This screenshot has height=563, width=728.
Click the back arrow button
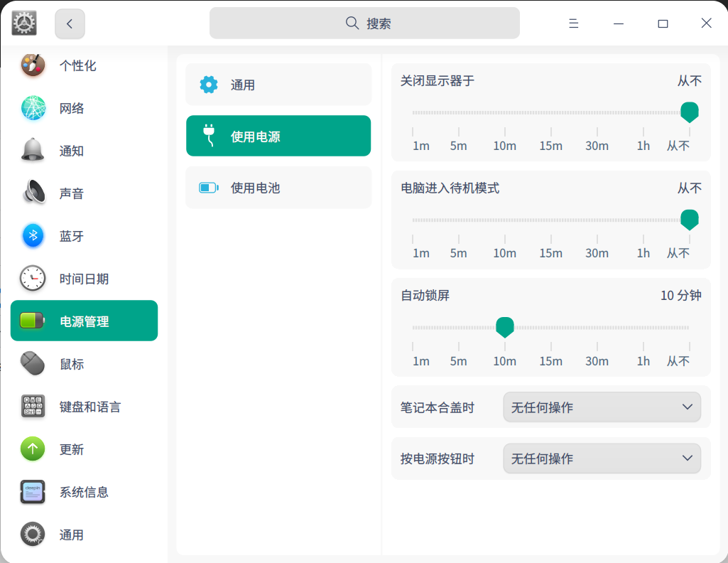[x=69, y=23]
